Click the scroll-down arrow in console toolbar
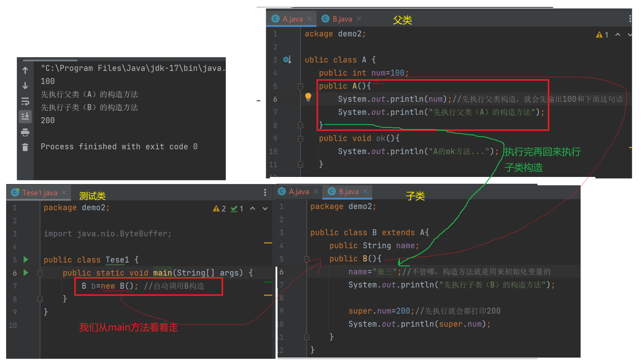641x364 pixels. (x=25, y=85)
